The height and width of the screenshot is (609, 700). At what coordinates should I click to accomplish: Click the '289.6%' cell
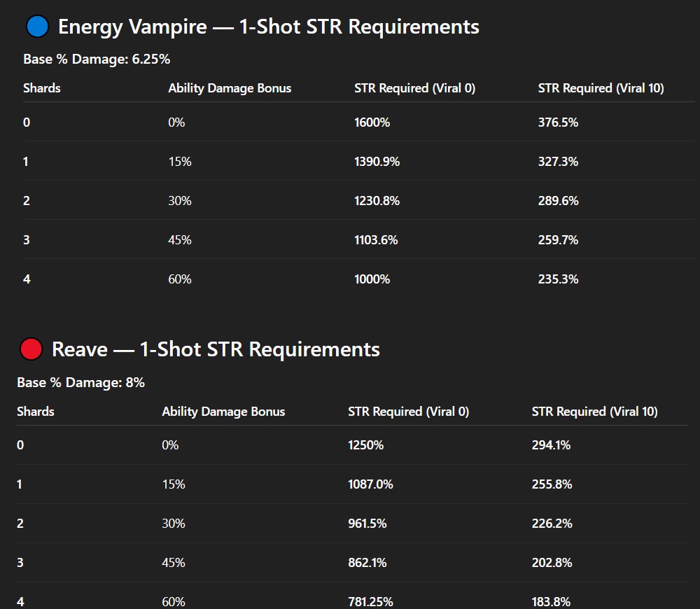(558, 201)
